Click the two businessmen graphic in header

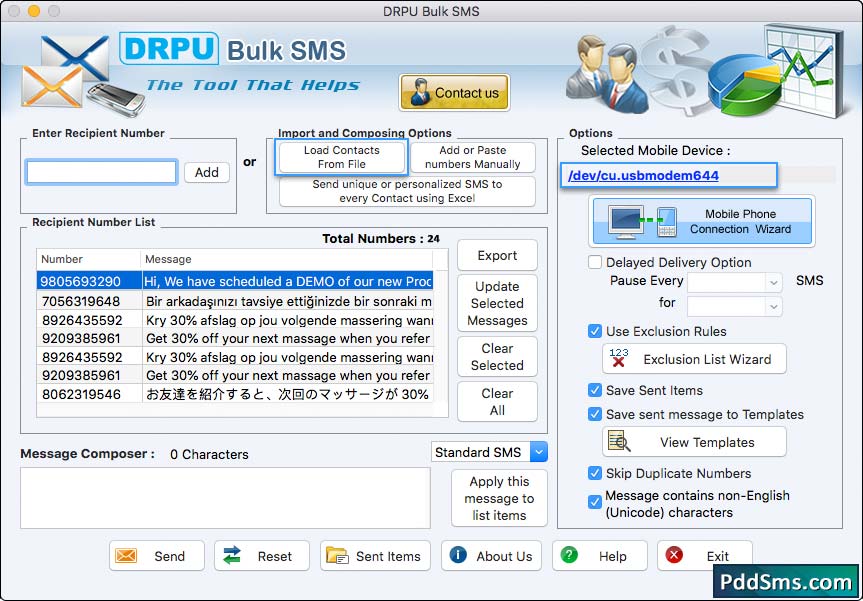click(x=607, y=74)
